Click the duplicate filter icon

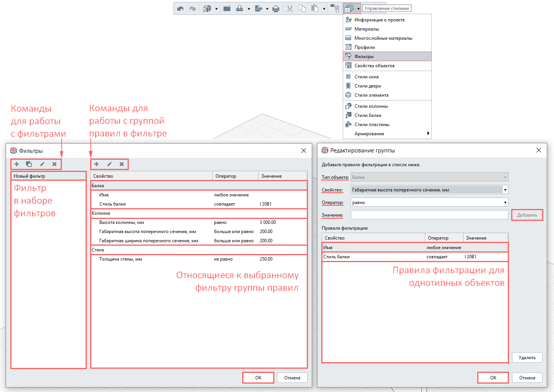click(x=29, y=164)
